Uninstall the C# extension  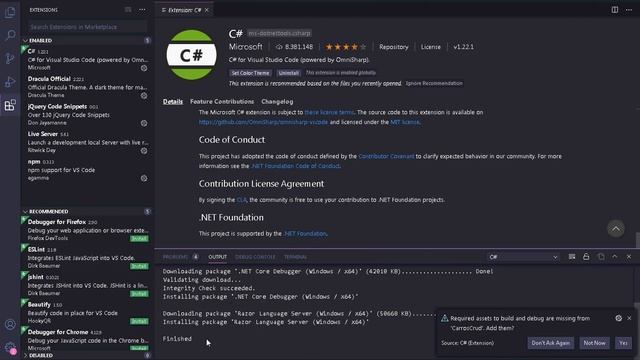(289, 73)
